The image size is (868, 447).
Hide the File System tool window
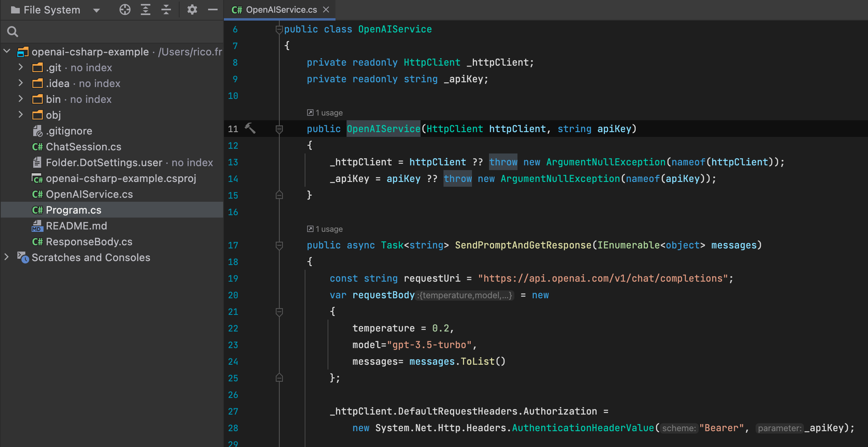tap(213, 9)
